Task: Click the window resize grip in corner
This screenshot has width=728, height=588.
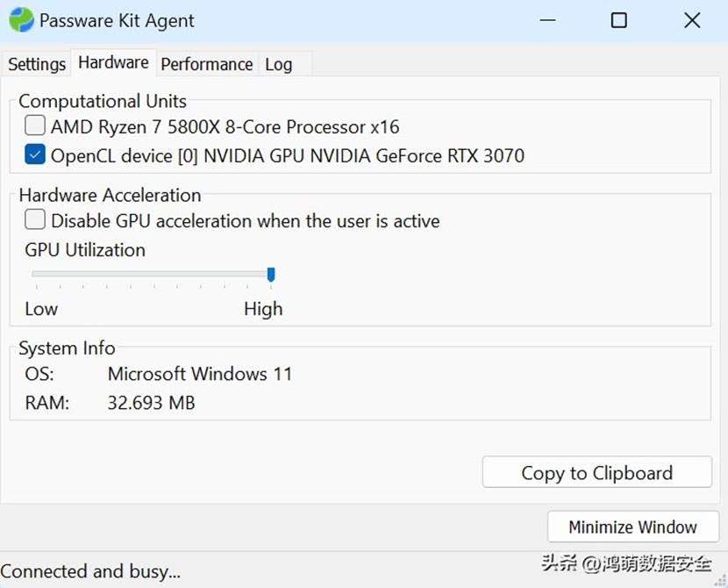Action: 720,580
